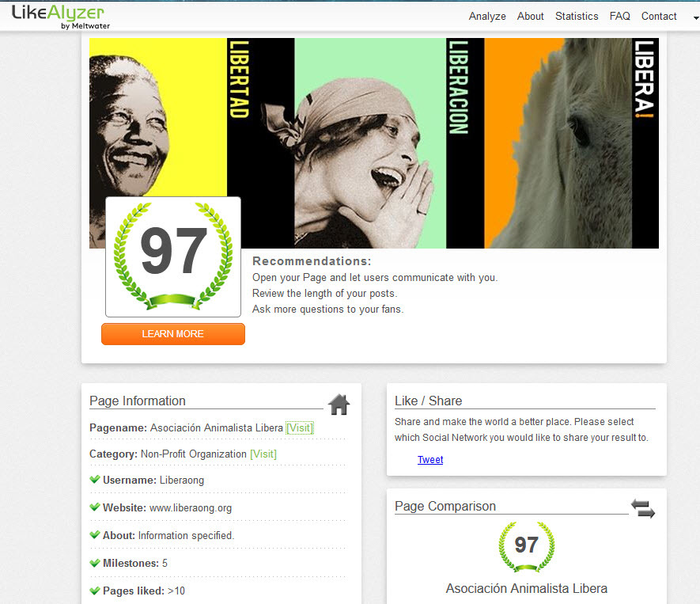This screenshot has width=700, height=604.
Task: Click the Page Information home icon
Action: tap(339, 405)
